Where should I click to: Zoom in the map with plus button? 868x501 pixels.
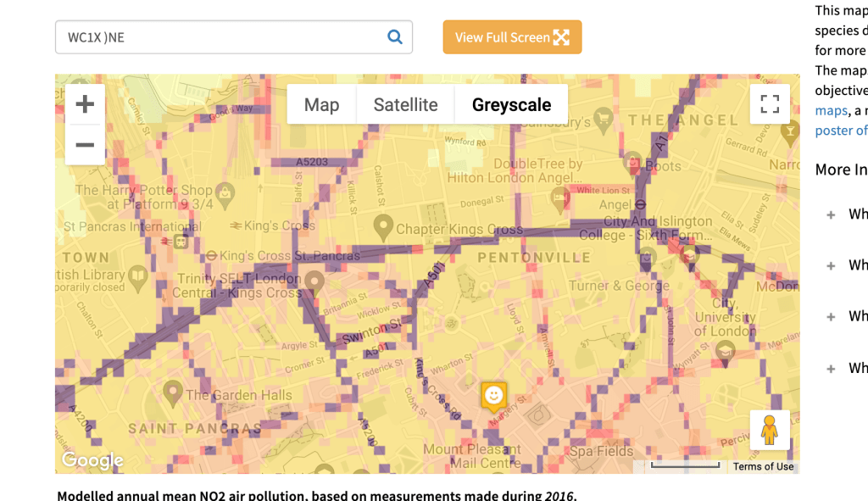(85, 105)
